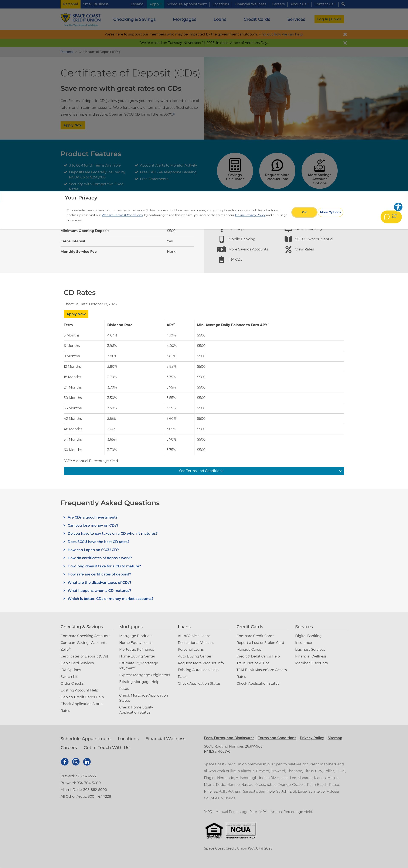Viewport: 408px width, 868px height.
Task: Open Credit Cards main menu
Action: 257,19
